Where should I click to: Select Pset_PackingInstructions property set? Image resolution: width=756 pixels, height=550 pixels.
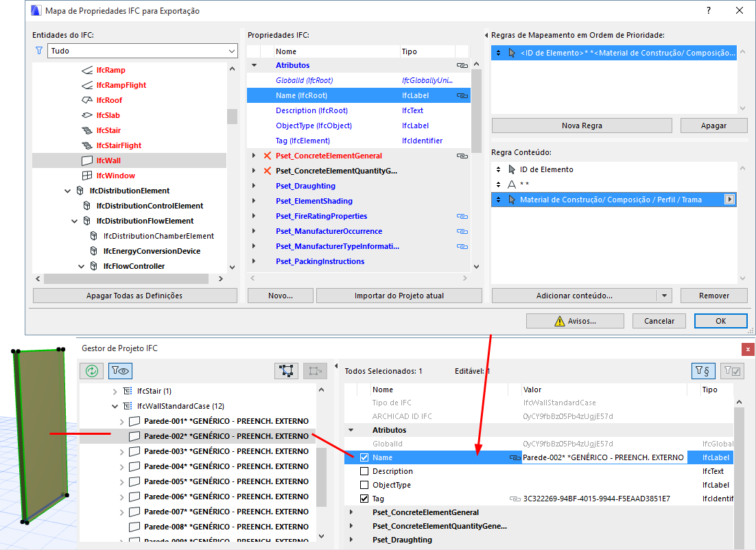[320, 261]
